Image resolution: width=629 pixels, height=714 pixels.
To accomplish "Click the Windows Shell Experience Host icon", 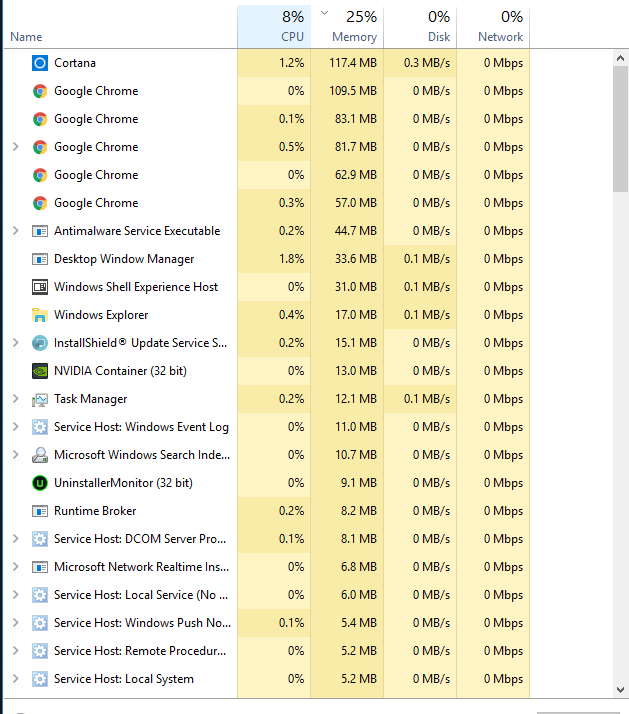I will pyautogui.click(x=40, y=287).
